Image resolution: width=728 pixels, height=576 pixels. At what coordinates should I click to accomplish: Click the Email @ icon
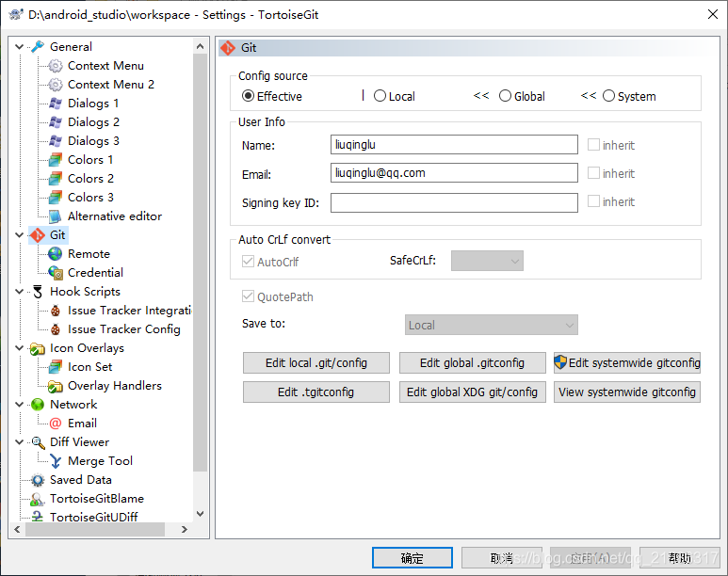56,424
